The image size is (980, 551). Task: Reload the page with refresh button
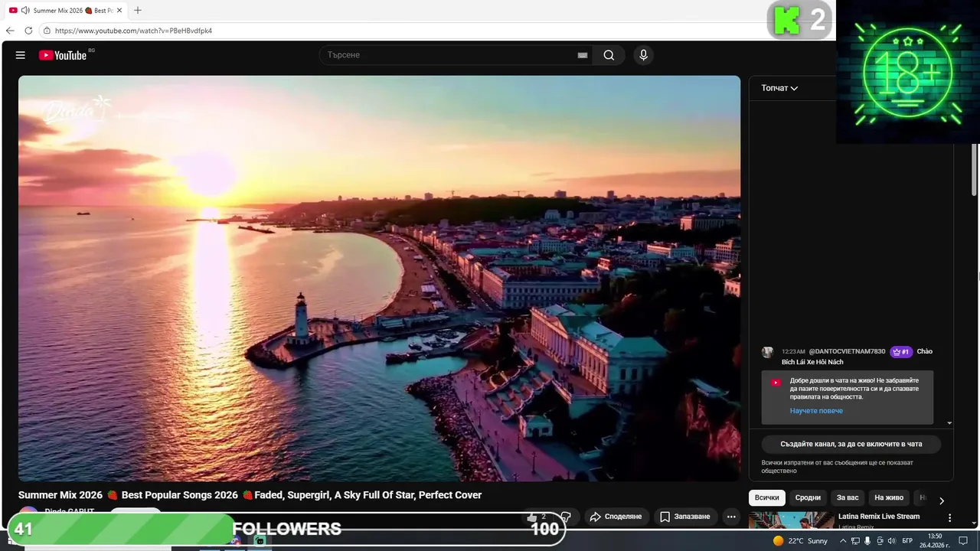[28, 31]
